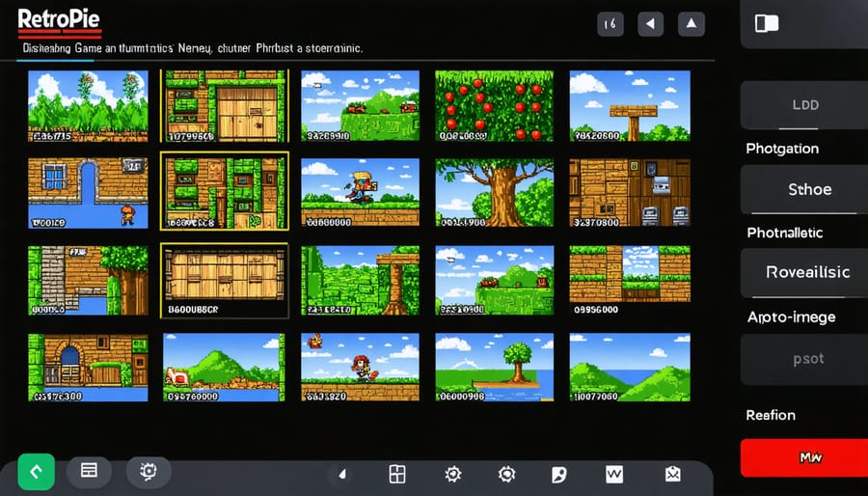The height and width of the screenshot is (496, 868).
Task: Open the thumbnail with two tall plants over grass
Action: pyautogui.click(x=88, y=106)
